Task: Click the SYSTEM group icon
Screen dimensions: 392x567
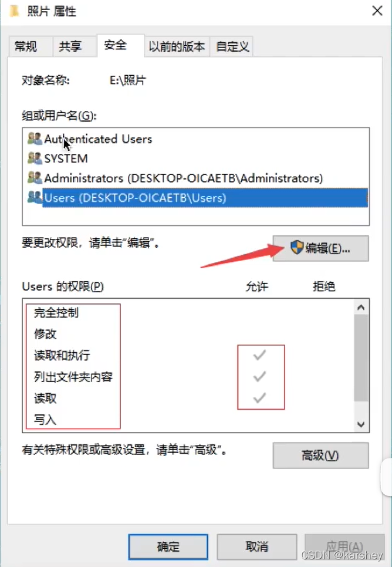Action: 35,158
